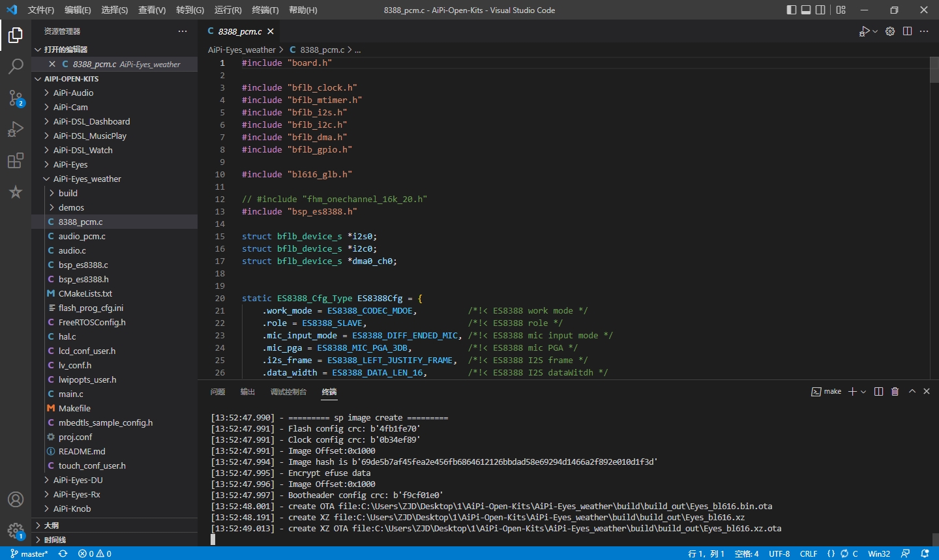Open README.md file

tap(114, 452)
